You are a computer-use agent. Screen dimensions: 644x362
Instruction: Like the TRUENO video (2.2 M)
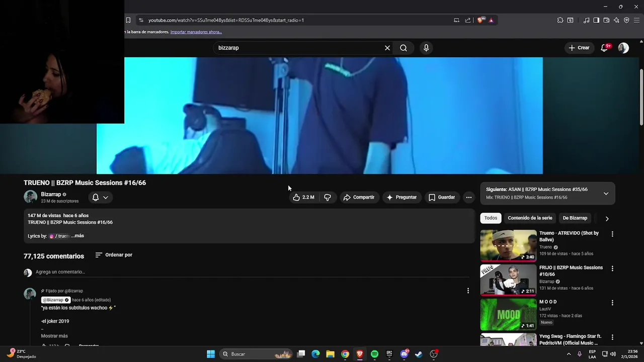303,197
